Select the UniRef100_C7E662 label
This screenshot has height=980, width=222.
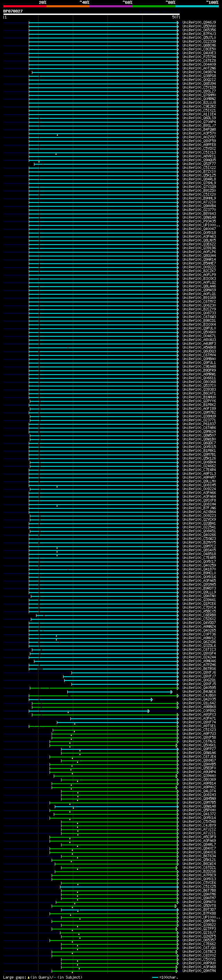tap(199, 944)
